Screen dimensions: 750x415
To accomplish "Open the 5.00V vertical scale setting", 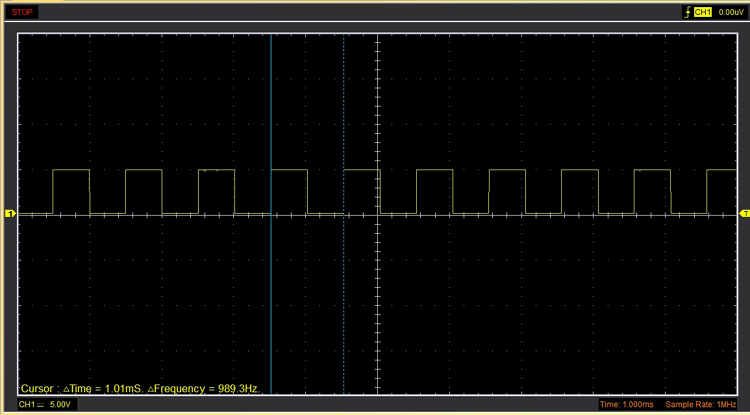I will coord(61,404).
